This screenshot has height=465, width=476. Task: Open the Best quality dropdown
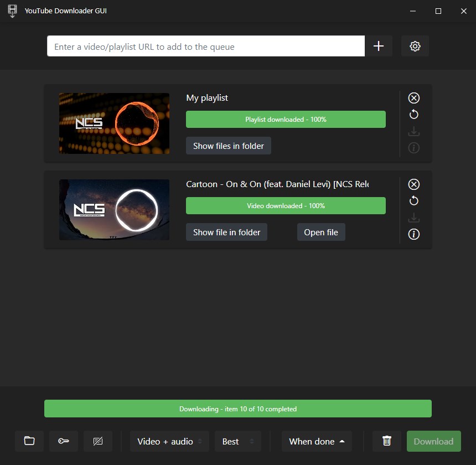point(237,441)
